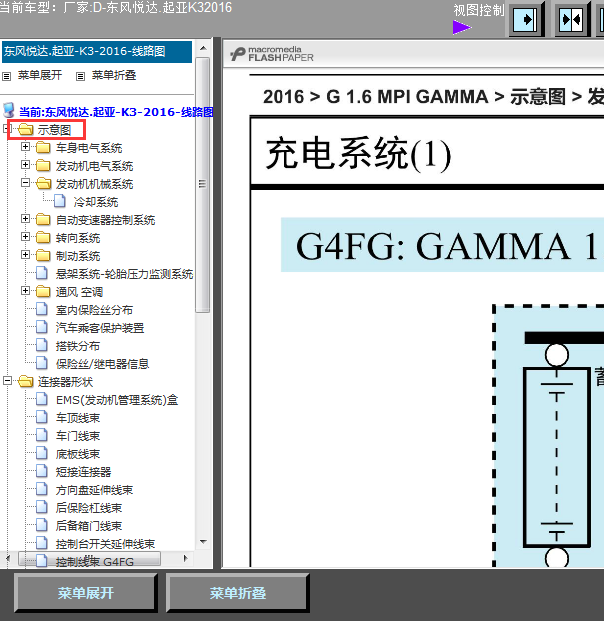Open the 控制台开关延伸线束 page
604x622 pixels.
[x=105, y=544]
